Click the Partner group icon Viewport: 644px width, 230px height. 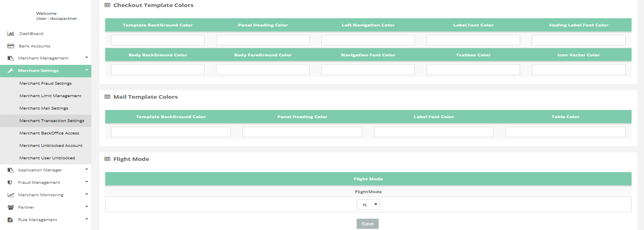pyautogui.click(x=11, y=207)
